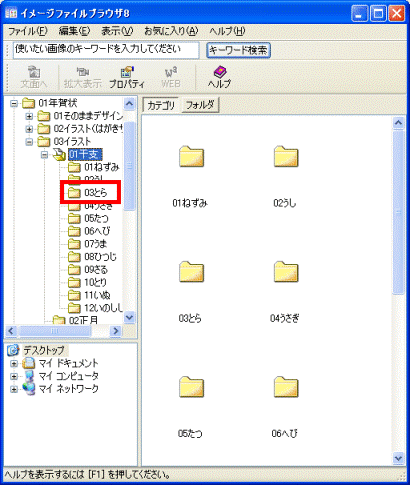Image resolution: width=410 pixels, height=485 pixels.
Task: Select 03とら in the folder tree
Action: (x=96, y=192)
